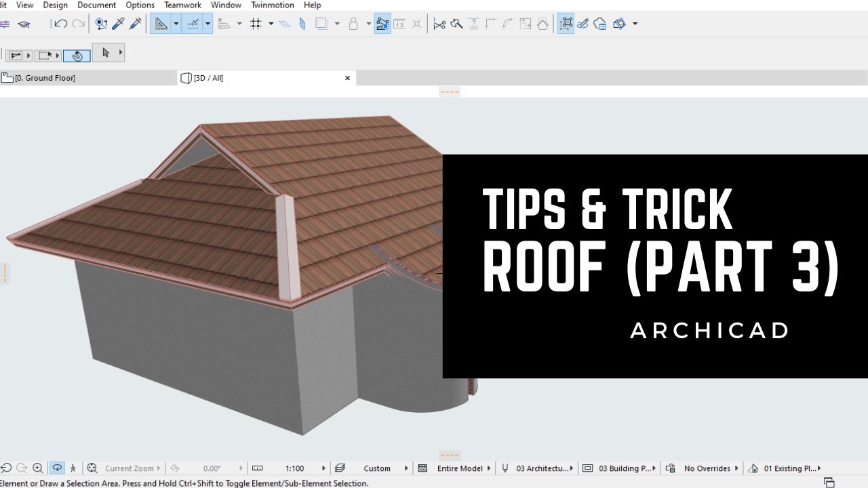Click the pencil sketch edit icon
868x488 pixels.
point(583,24)
